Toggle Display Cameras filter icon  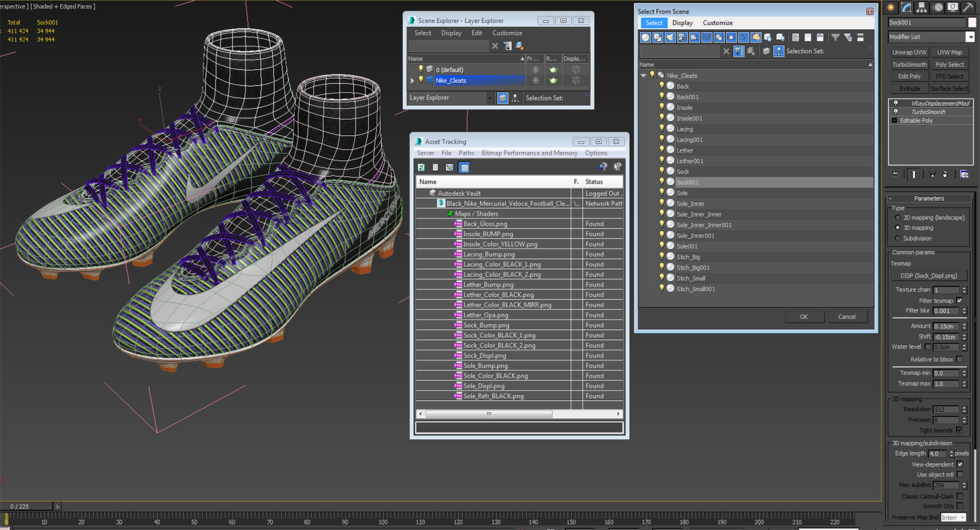point(682,37)
